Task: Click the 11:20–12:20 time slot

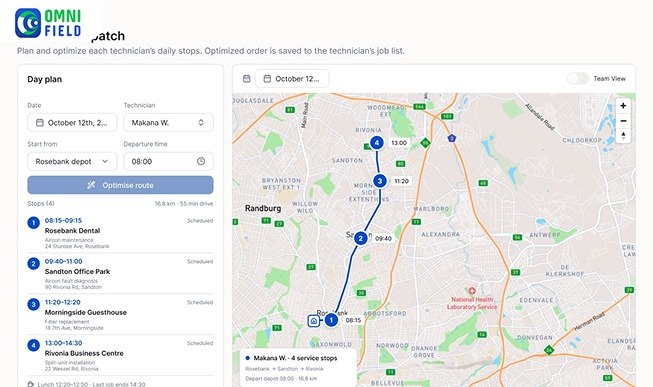Action: tap(62, 302)
